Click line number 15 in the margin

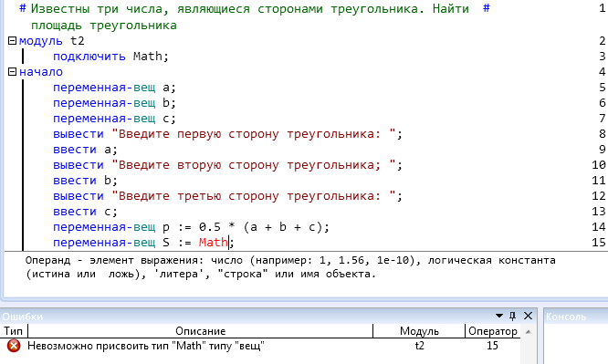[599, 243]
